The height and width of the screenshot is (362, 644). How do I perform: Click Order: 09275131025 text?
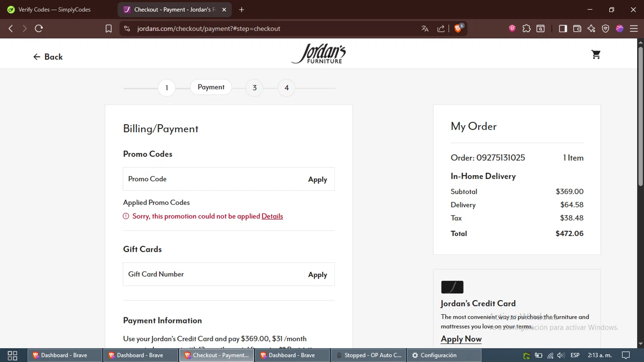point(488,158)
